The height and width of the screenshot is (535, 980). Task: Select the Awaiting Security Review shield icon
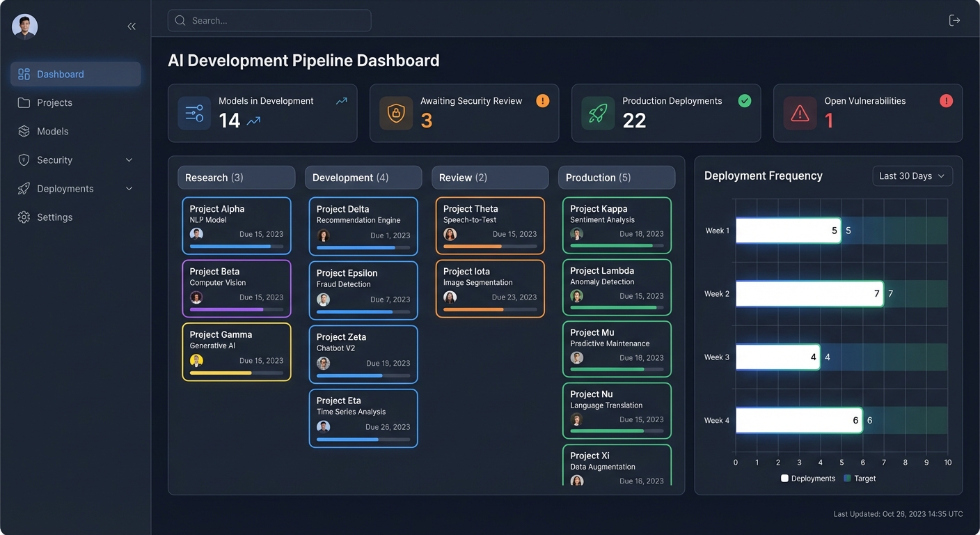coord(395,113)
